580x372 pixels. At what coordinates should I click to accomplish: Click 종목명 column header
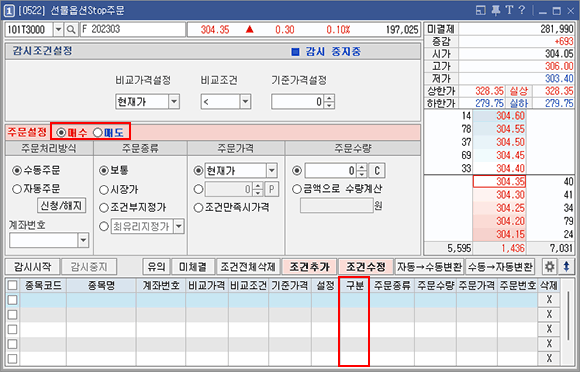point(101,285)
